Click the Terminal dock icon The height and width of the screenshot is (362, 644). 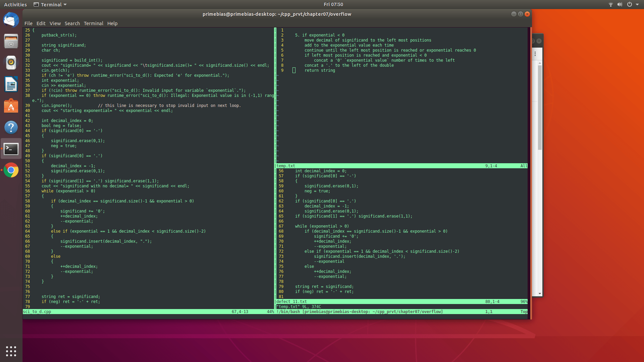tap(11, 149)
